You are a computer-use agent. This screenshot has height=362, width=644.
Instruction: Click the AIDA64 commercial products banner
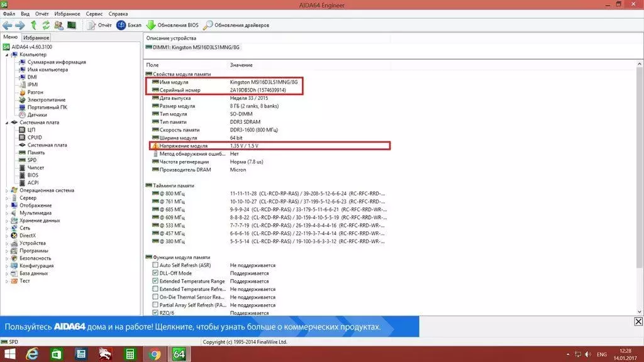[209, 327]
